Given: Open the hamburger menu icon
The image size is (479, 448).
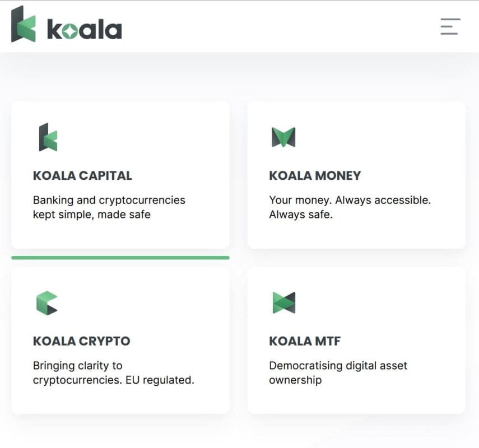Looking at the screenshot, I should pos(450,26).
